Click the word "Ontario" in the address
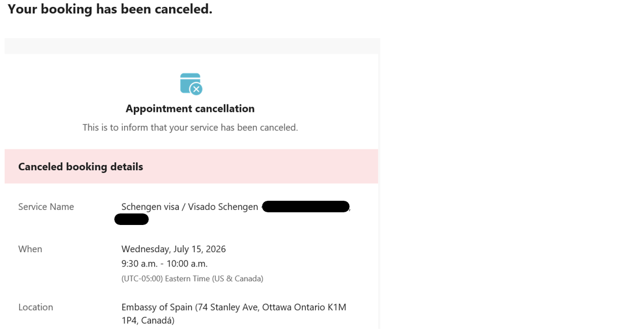Screen dimensions: 644x330 coord(309,307)
